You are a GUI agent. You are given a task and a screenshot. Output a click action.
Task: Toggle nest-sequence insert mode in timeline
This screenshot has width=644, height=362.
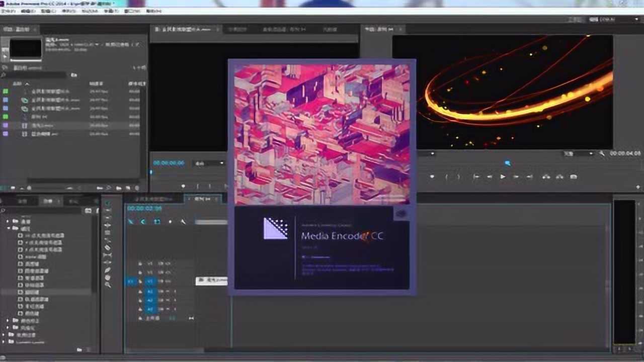pyautogui.click(x=130, y=221)
